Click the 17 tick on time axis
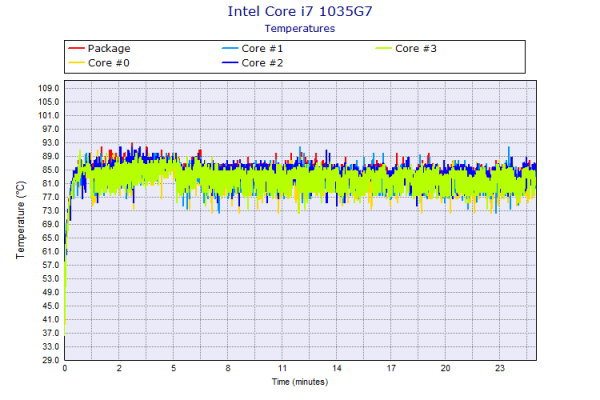600x400 pixels. [x=391, y=368]
